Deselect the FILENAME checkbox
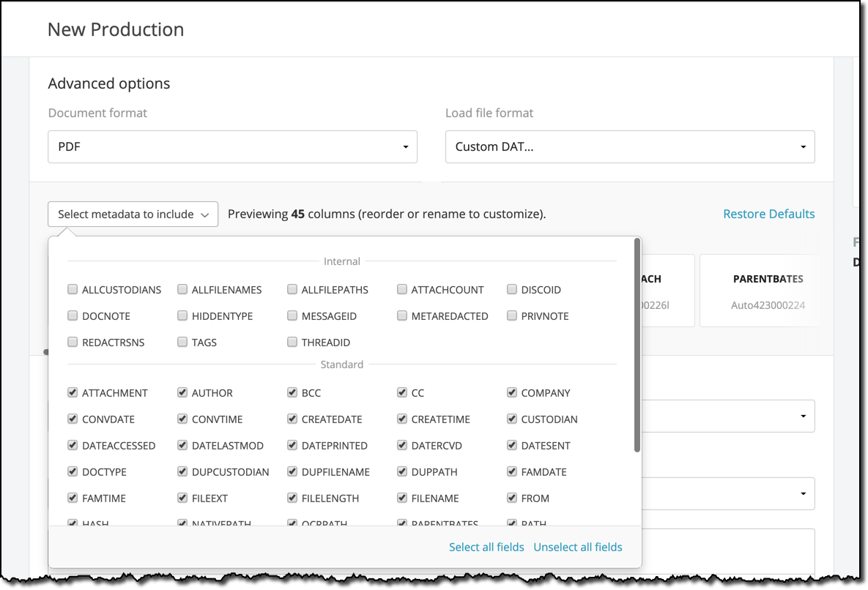 (x=402, y=498)
